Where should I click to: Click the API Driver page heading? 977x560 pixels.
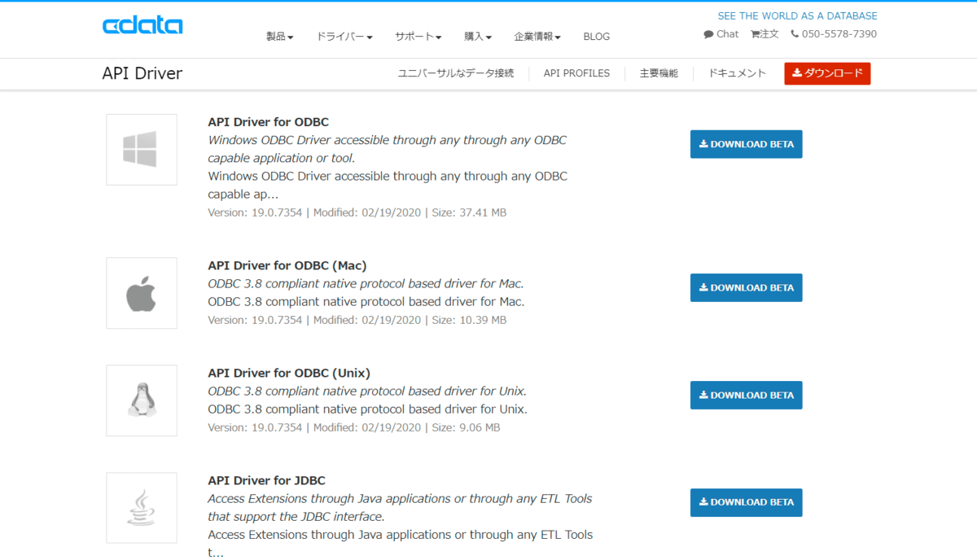pyautogui.click(x=142, y=73)
